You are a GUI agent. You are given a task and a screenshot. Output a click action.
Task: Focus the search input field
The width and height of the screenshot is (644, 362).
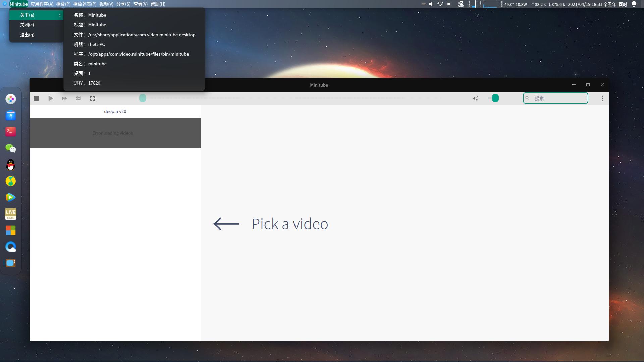click(x=559, y=98)
